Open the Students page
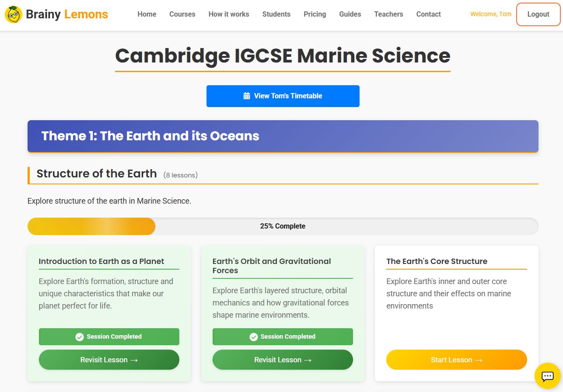Viewport: 563px width, 392px height. point(276,14)
